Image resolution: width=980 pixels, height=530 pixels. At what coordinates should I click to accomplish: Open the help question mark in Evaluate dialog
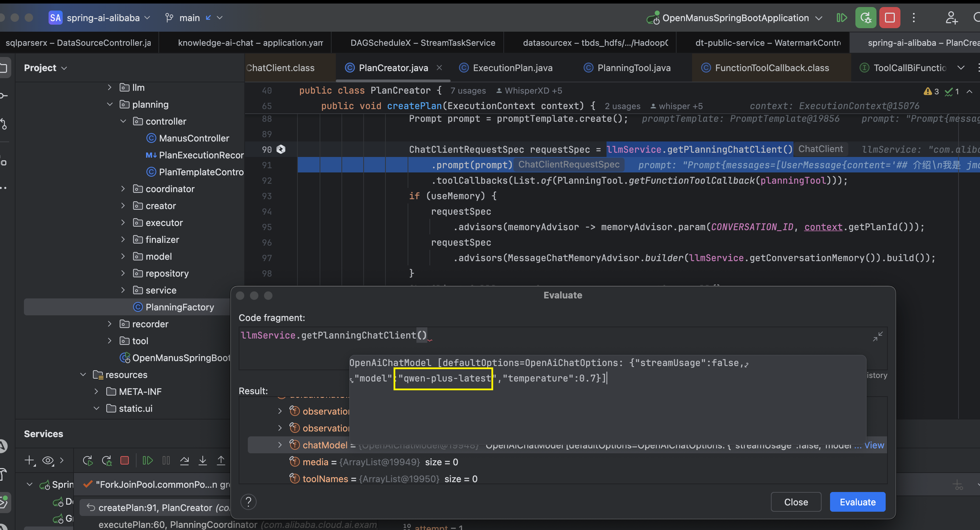pyautogui.click(x=249, y=502)
